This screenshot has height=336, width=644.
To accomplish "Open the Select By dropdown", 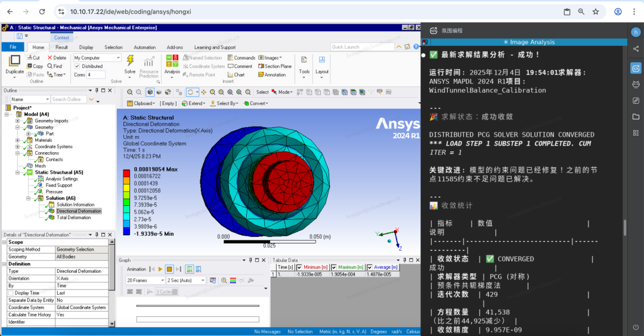I will point(224,103).
